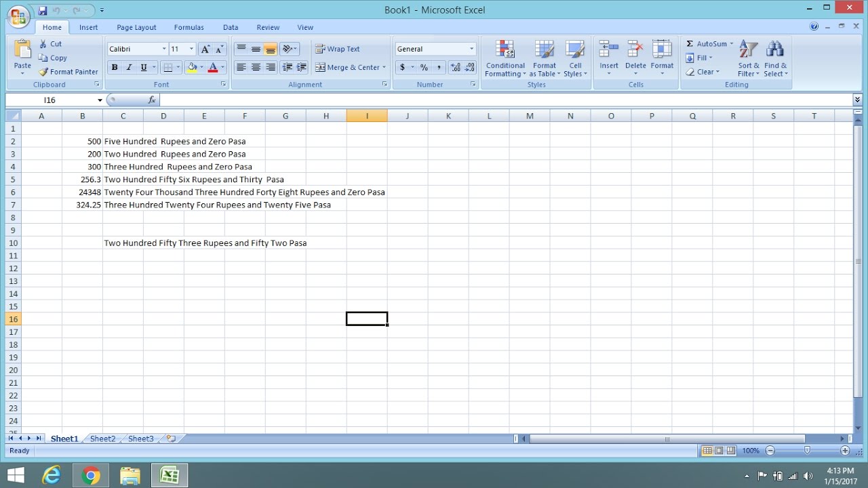Insert a new worksheet tab

(171, 439)
